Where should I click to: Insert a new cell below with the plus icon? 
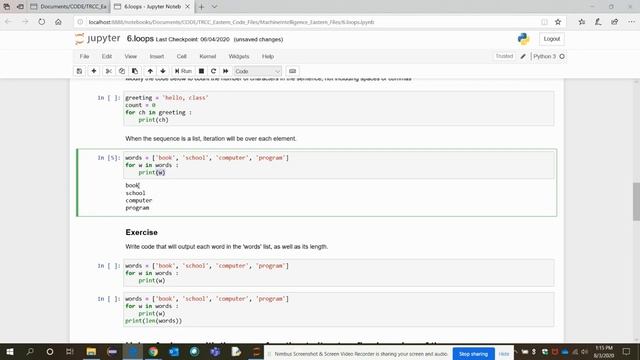click(94, 71)
